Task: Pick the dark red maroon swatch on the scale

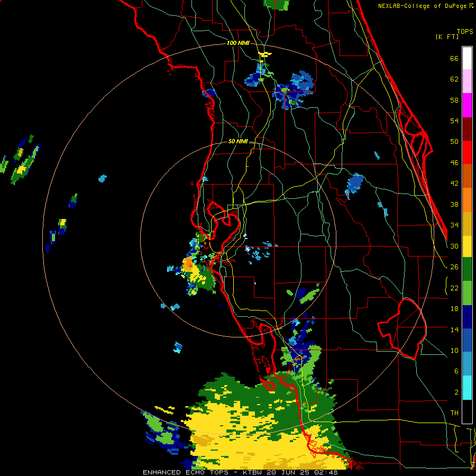Action: (x=467, y=129)
